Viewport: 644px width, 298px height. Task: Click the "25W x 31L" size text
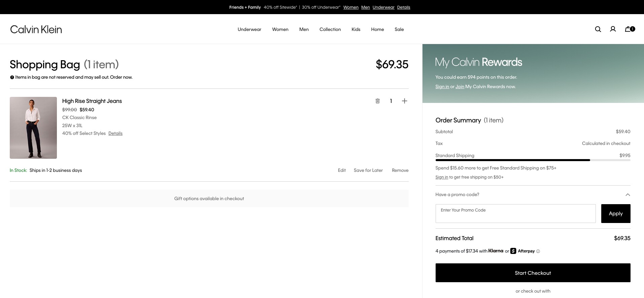click(72, 125)
